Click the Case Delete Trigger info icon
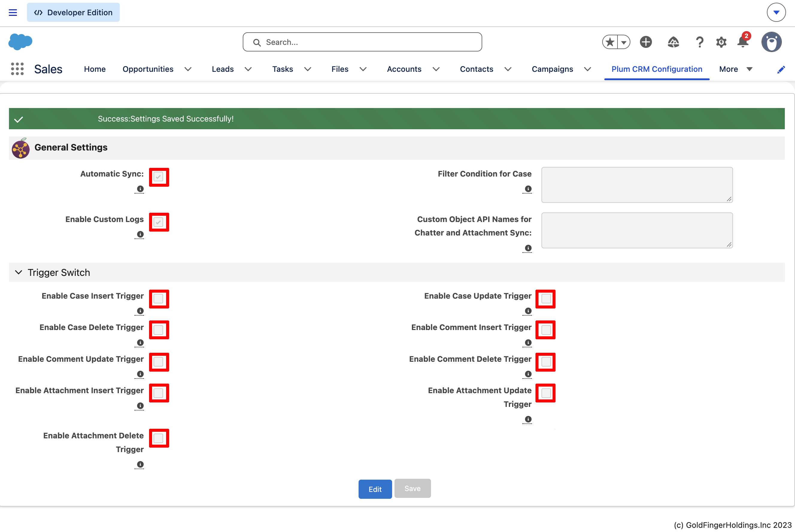The width and height of the screenshot is (795, 532). [x=140, y=342]
